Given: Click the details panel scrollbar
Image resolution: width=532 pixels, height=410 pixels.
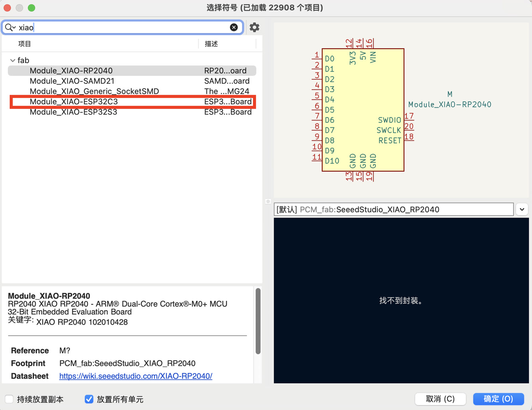Looking at the screenshot, I should [x=258, y=321].
